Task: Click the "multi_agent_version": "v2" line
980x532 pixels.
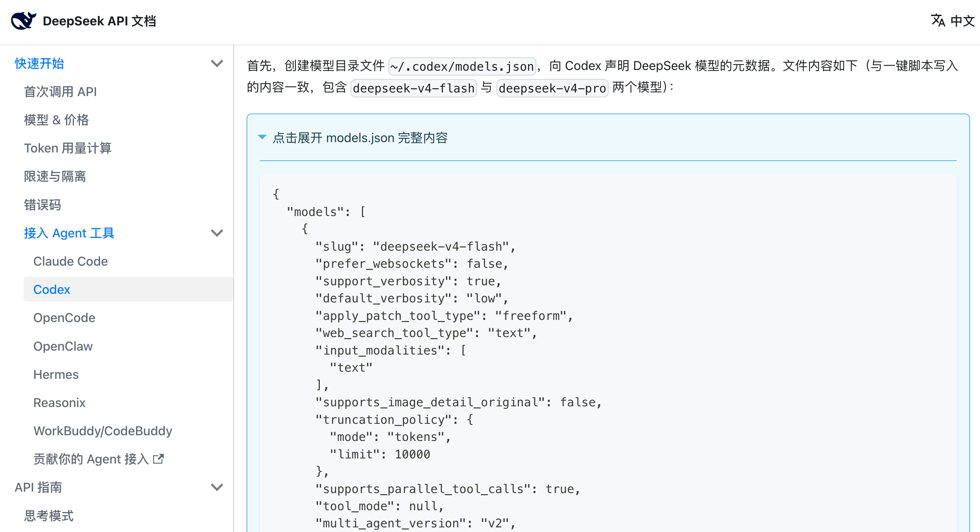Action: (415, 523)
